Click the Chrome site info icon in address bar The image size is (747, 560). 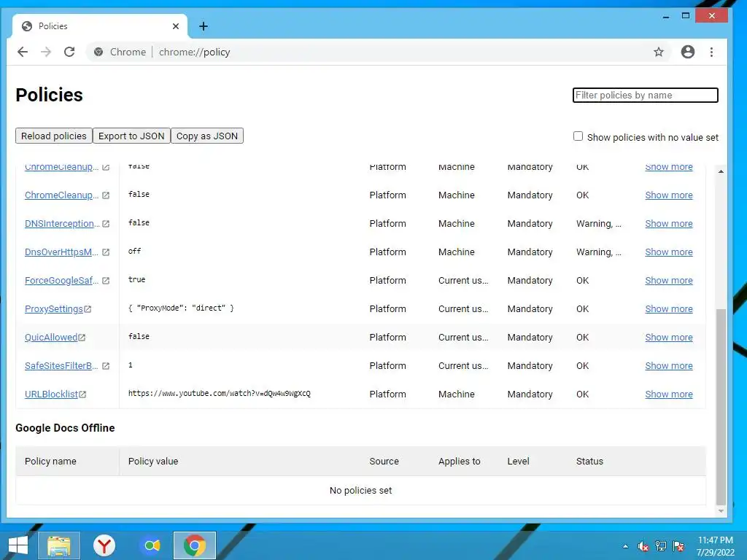click(98, 52)
